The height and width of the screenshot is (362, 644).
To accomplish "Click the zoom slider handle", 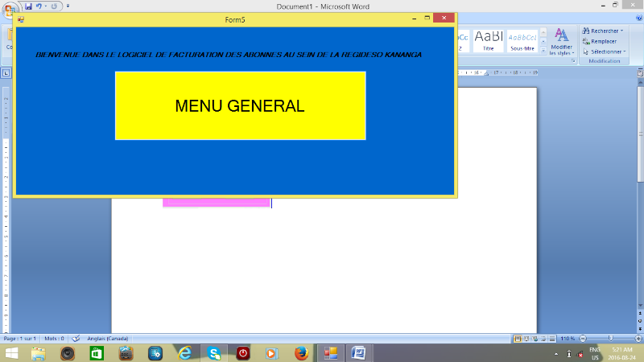I will [x=611, y=339].
